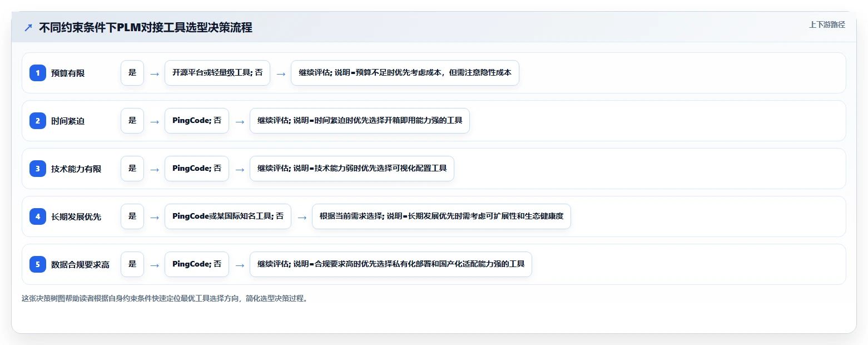Click the 是 box in the 数据合规要求高 row
Viewport: 868px width, 345px height.
point(132,264)
